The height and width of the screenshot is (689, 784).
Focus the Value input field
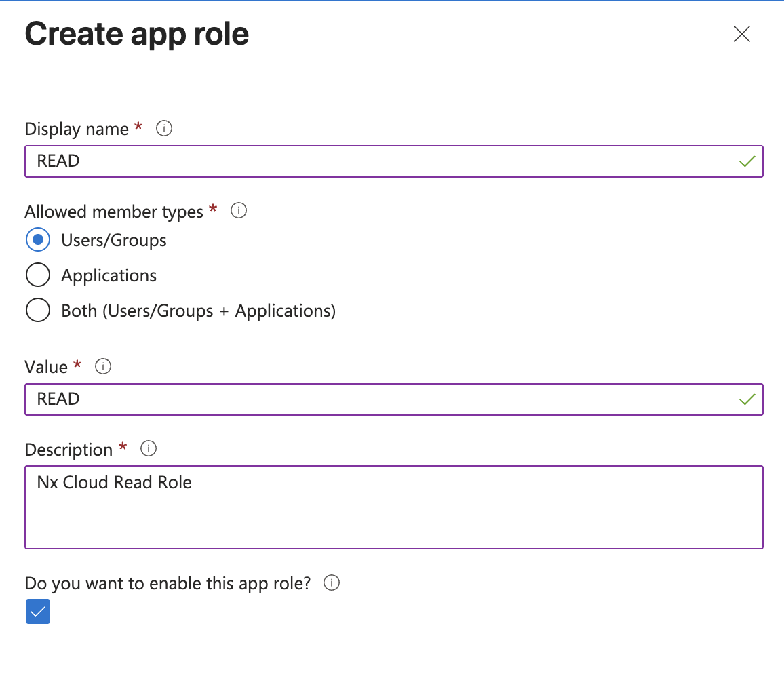pyautogui.click(x=394, y=399)
